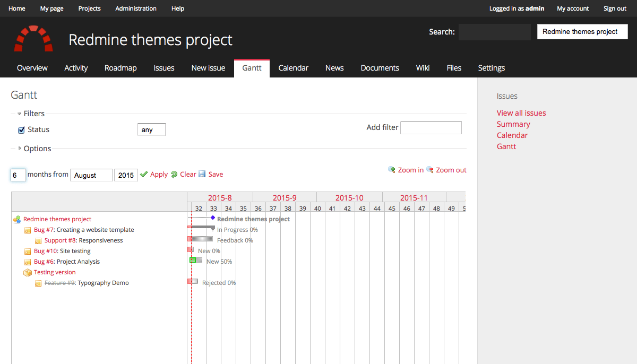Click the Redmine themes project tree icon
This screenshot has height=364, width=637.
coord(17,219)
